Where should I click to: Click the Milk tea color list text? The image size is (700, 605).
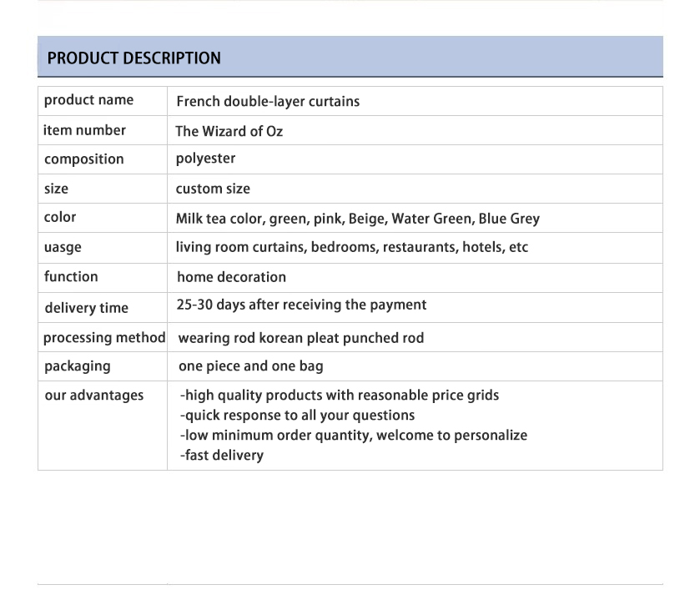pos(357,219)
